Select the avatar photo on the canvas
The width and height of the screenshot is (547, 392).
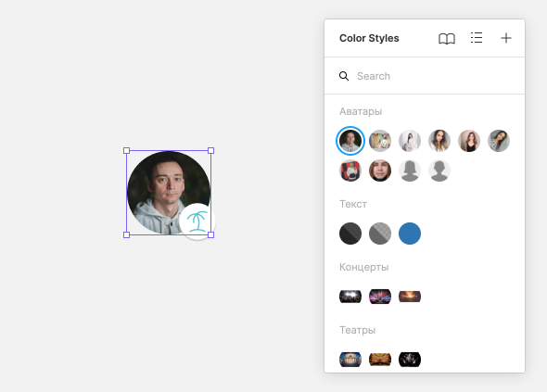pyautogui.click(x=164, y=188)
